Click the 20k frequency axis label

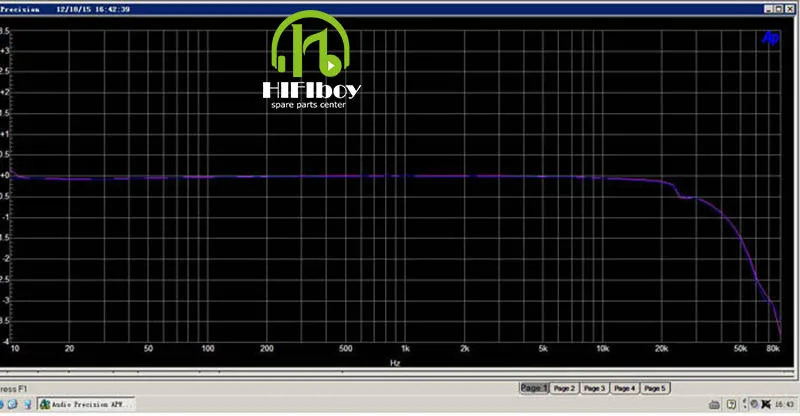(662, 349)
